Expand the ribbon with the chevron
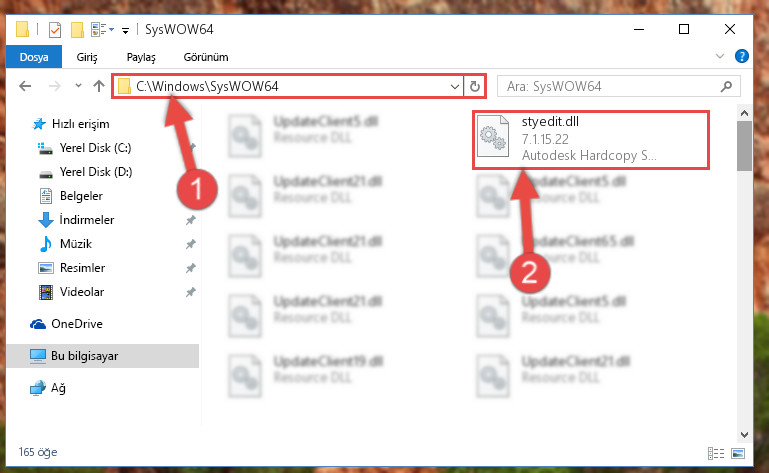The height and width of the screenshot is (473, 769). click(x=719, y=56)
